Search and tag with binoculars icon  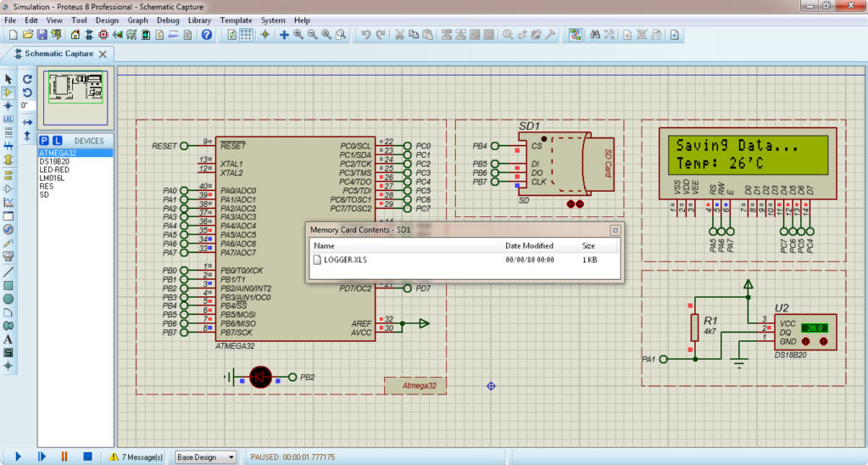(595, 34)
